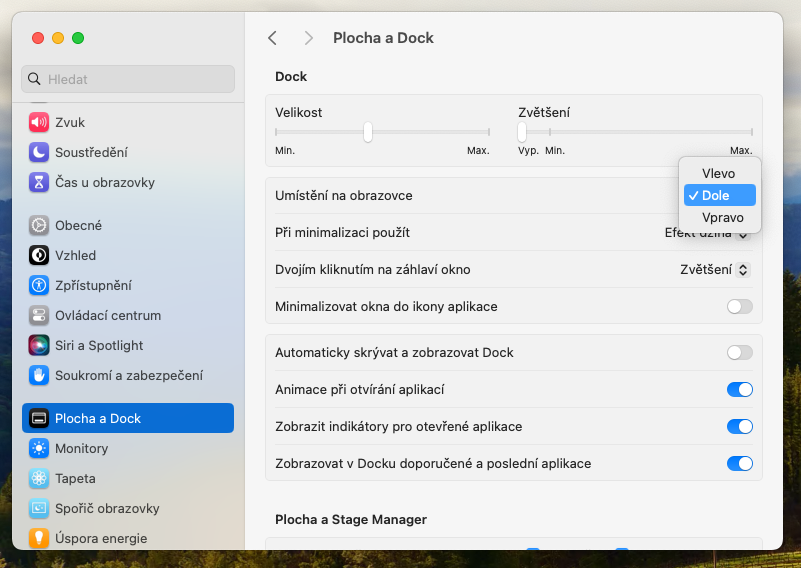801x568 pixels.
Task: Open Siri a Spotlight icon
Action: [39, 345]
